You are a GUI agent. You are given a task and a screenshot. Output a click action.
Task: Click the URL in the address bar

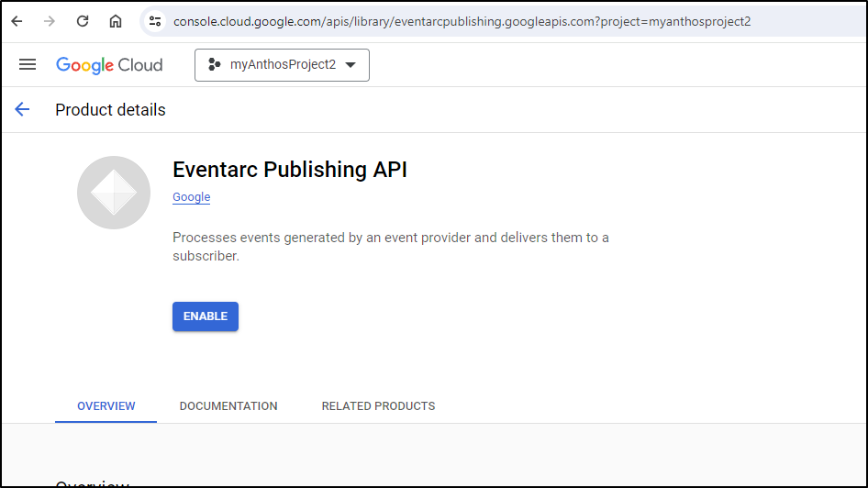pyautogui.click(x=462, y=22)
